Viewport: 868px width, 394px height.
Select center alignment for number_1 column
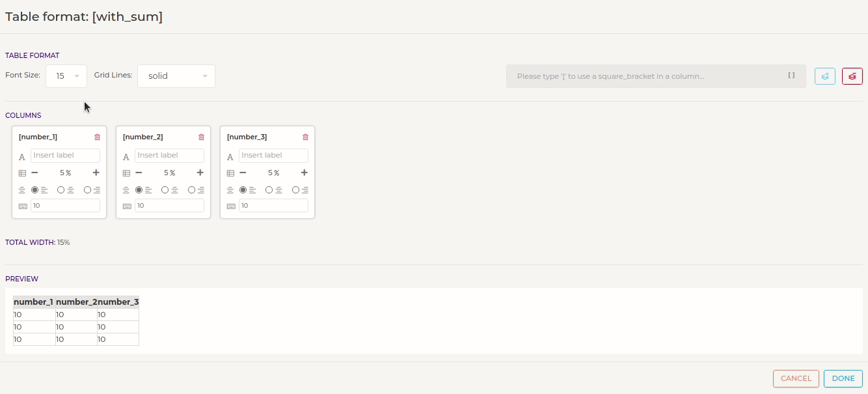(x=61, y=190)
